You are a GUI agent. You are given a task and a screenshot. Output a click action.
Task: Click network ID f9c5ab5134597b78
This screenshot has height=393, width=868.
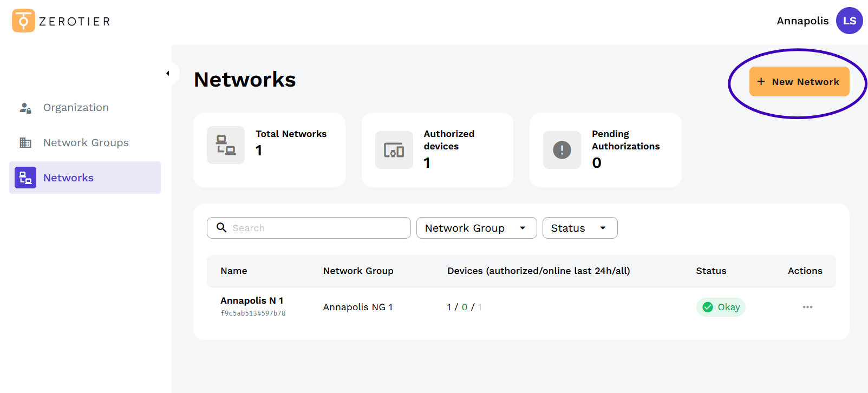(253, 313)
